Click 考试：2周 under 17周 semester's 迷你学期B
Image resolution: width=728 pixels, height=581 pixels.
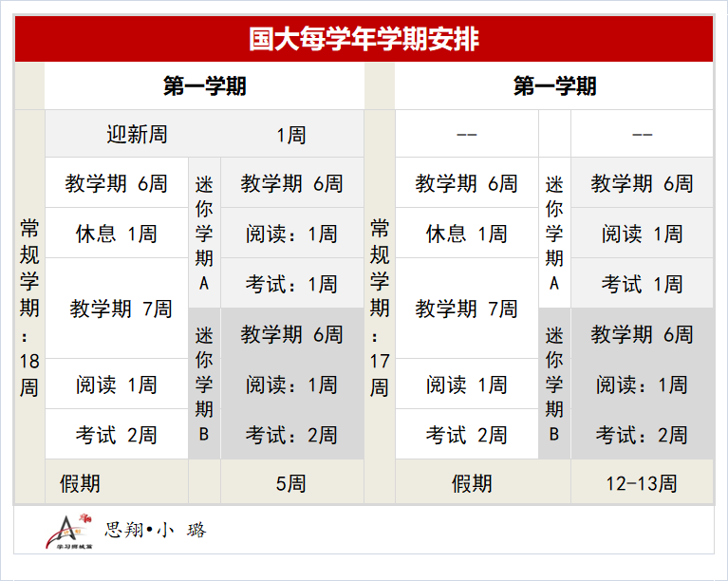(x=643, y=435)
